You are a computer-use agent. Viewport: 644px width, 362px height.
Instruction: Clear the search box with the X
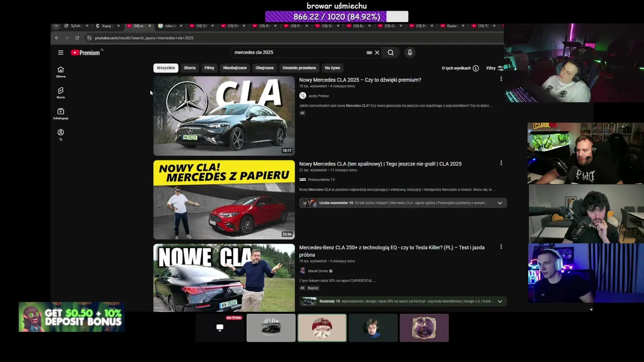pyautogui.click(x=377, y=52)
